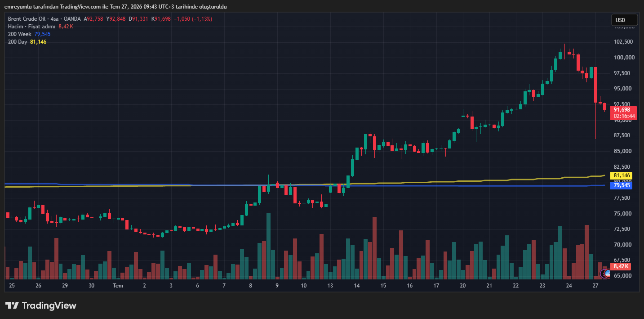This screenshot has height=319, width=644.
Task: Click the blue 79,545 price tag
Action: point(622,185)
